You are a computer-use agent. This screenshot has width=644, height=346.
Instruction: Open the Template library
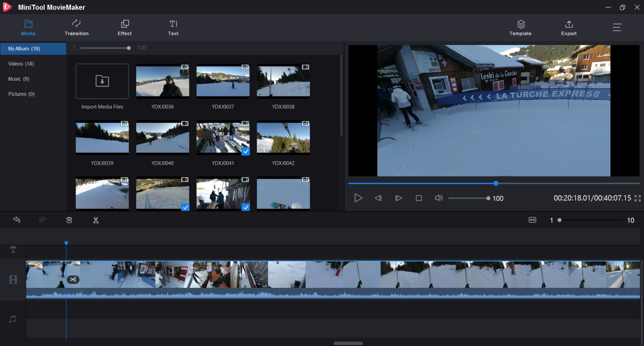point(520,28)
